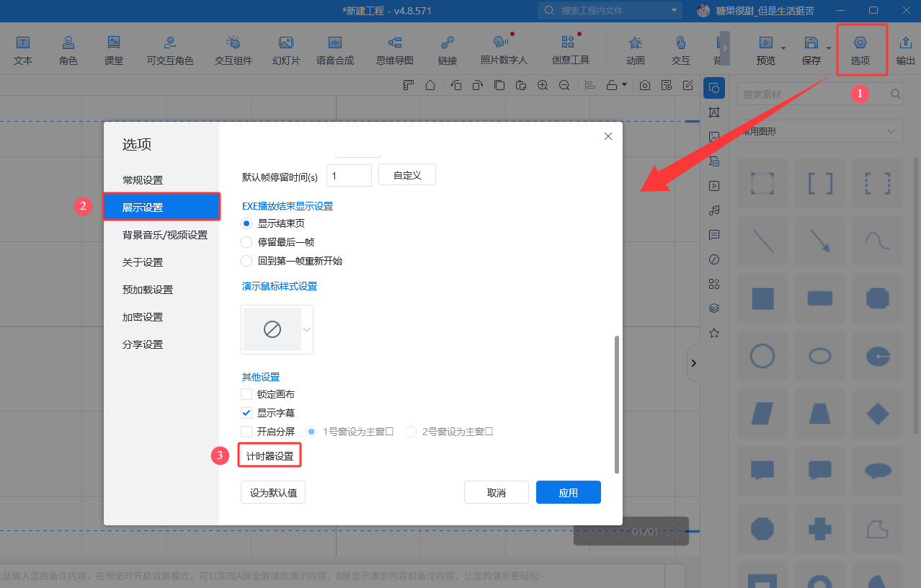Click the 输出 export icon
The image size is (921, 588).
pyautogui.click(x=906, y=50)
